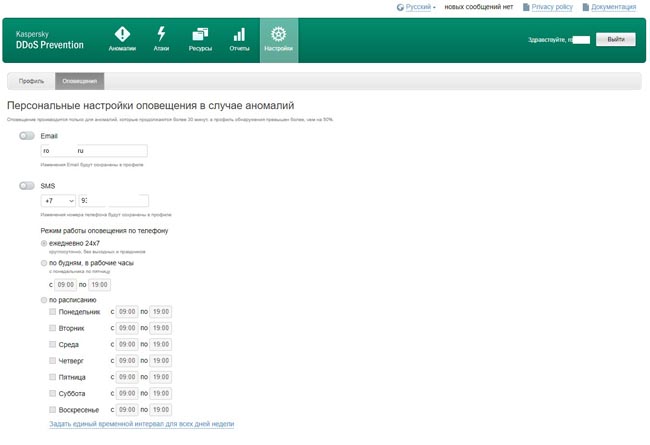Screen dimensions: 650x445
Task: Open the Ресурсы windows icon section
Action: 200,39
